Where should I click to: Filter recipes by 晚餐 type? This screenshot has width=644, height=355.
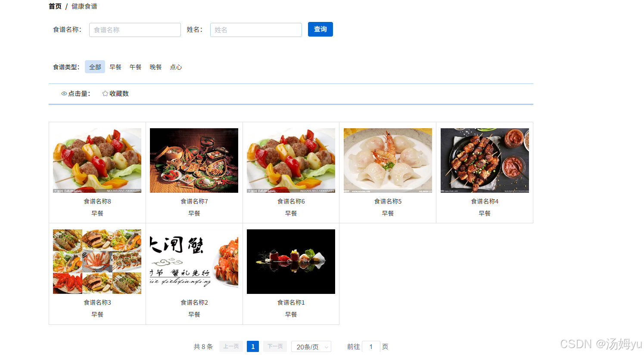click(x=156, y=67)
